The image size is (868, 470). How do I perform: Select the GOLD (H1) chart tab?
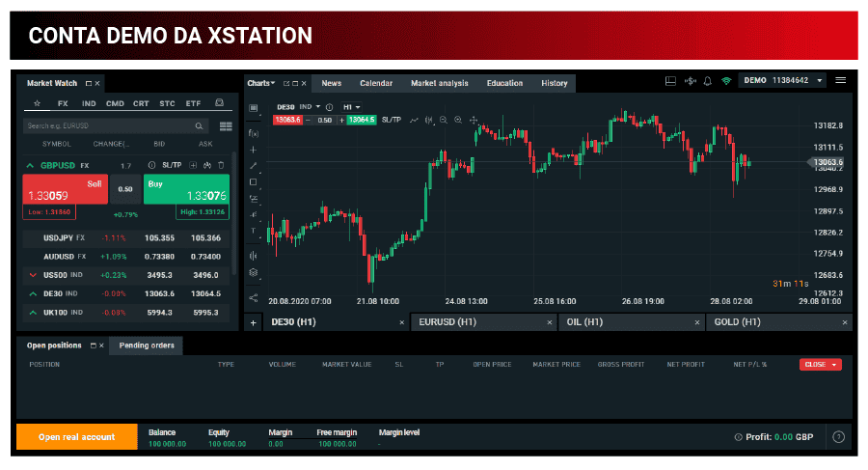(x=779, y=322)
